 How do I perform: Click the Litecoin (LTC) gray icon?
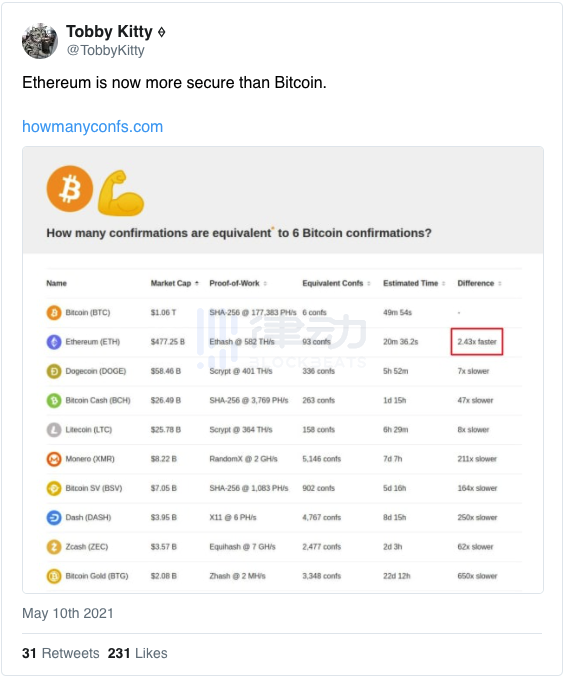pyautogui.click(x=54, y=430)
